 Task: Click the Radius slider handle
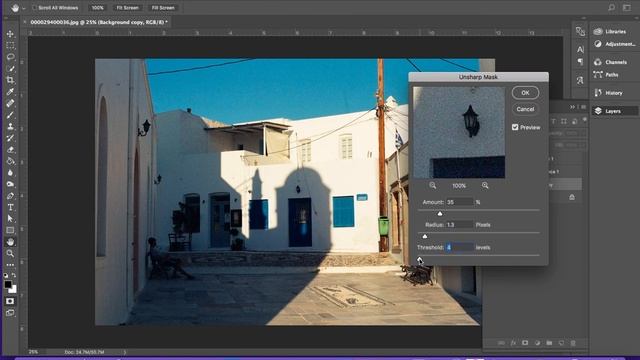(425, 236)
